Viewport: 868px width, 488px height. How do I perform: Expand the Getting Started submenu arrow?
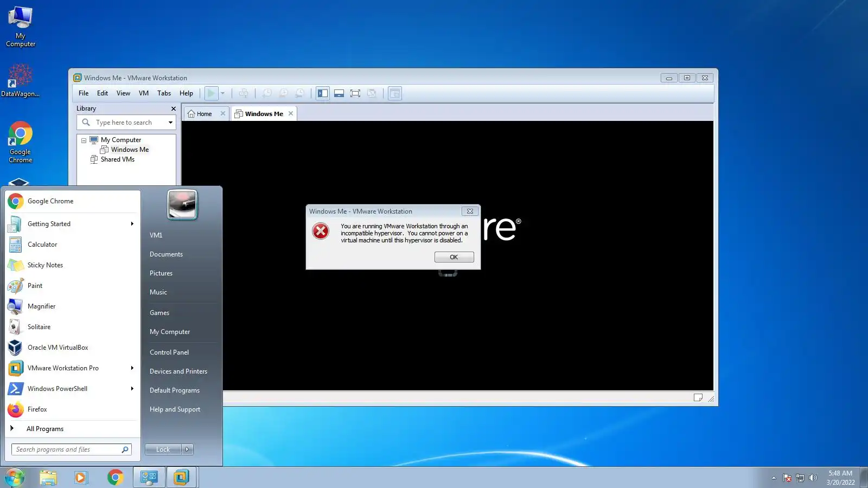tap(132, 224)
